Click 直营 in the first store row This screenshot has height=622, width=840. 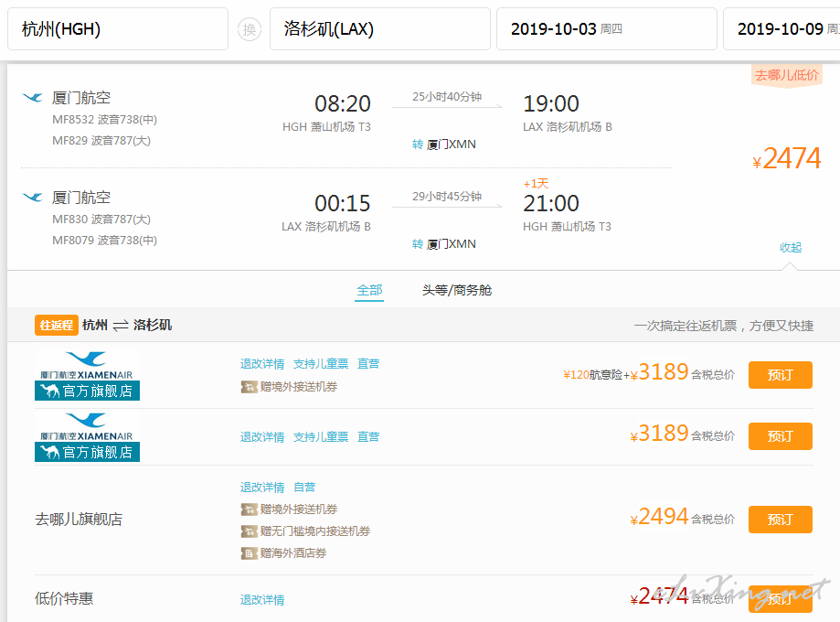368,364
